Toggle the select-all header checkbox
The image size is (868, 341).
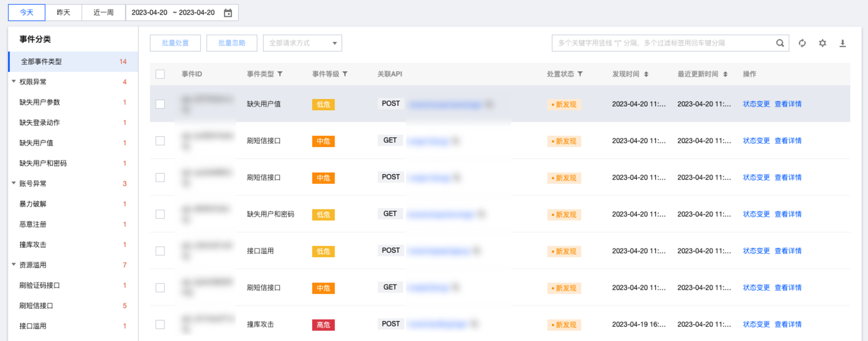160,74
